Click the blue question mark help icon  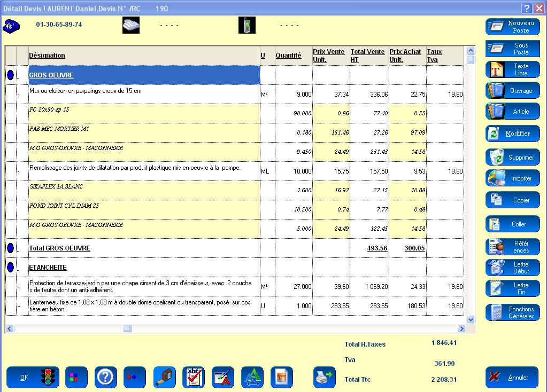tap(105, 378)
